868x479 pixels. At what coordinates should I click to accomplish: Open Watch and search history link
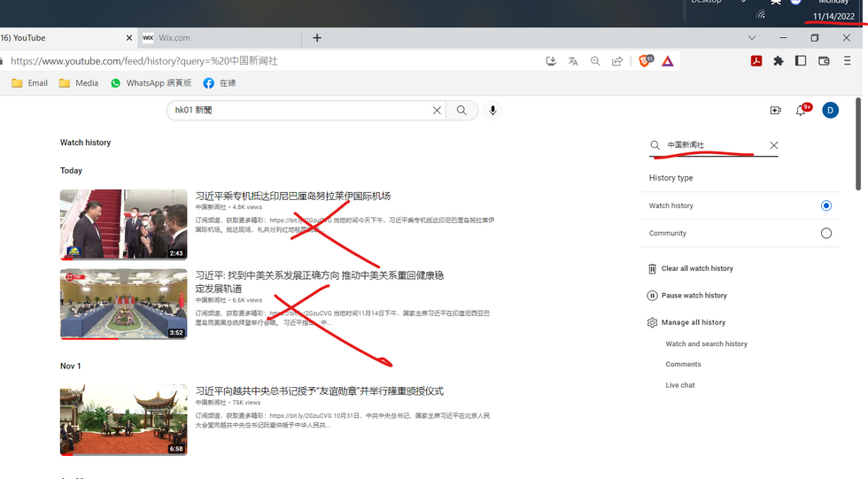pyautogui.click(x=707, y=344)
